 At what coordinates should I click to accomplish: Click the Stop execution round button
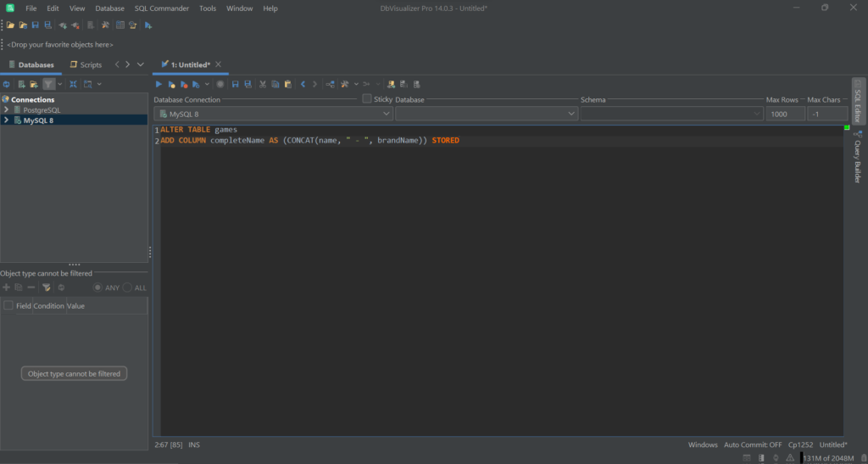(x=220, y=84)
